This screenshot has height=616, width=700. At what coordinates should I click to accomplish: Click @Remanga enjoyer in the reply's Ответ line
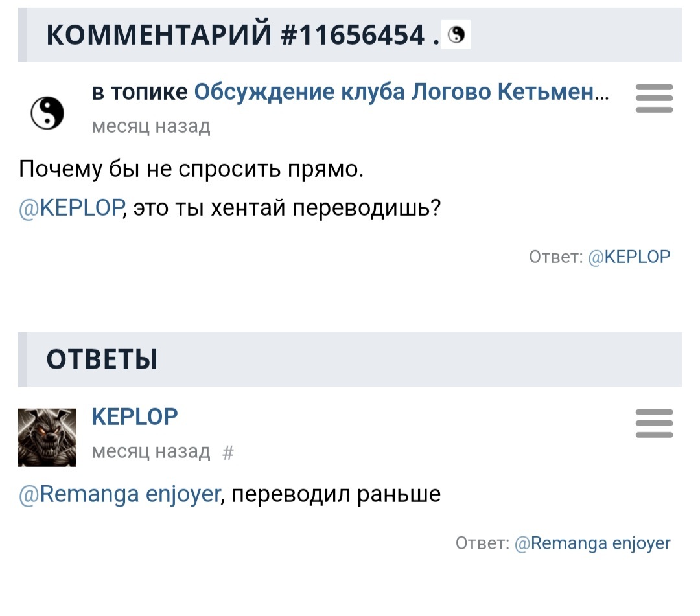[592, 543]
